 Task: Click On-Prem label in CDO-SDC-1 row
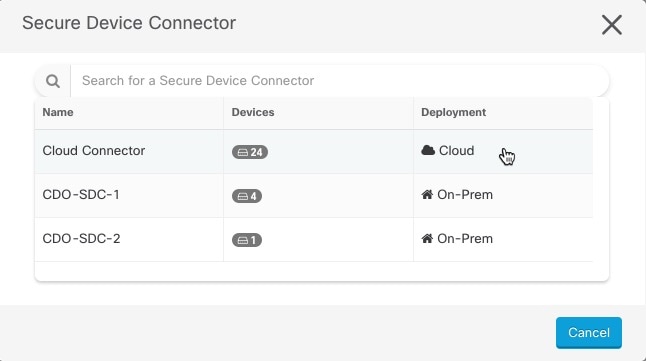click(465, 195)
